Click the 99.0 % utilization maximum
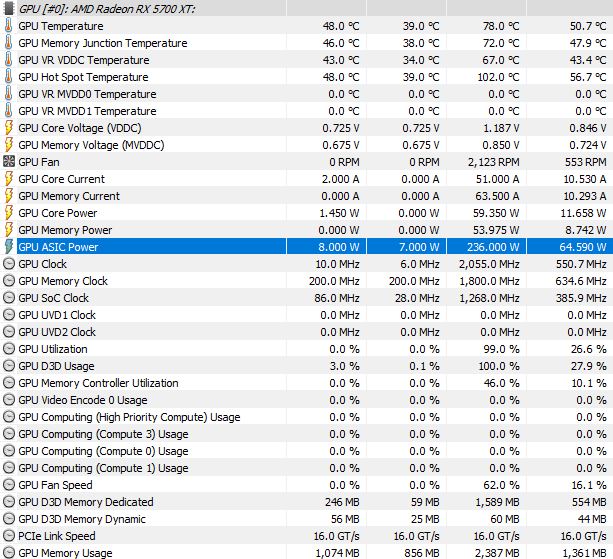The image size is (613, 559). point(502,349)
